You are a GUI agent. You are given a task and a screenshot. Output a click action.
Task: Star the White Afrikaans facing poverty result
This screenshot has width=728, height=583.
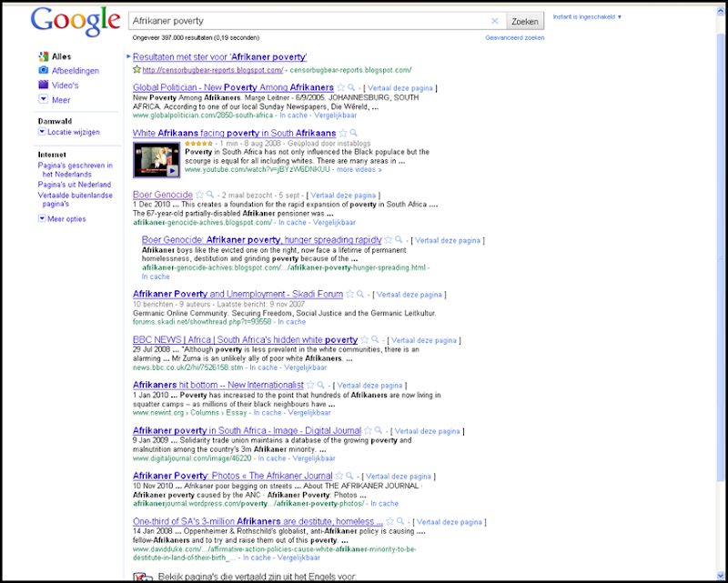pos(343,133)
